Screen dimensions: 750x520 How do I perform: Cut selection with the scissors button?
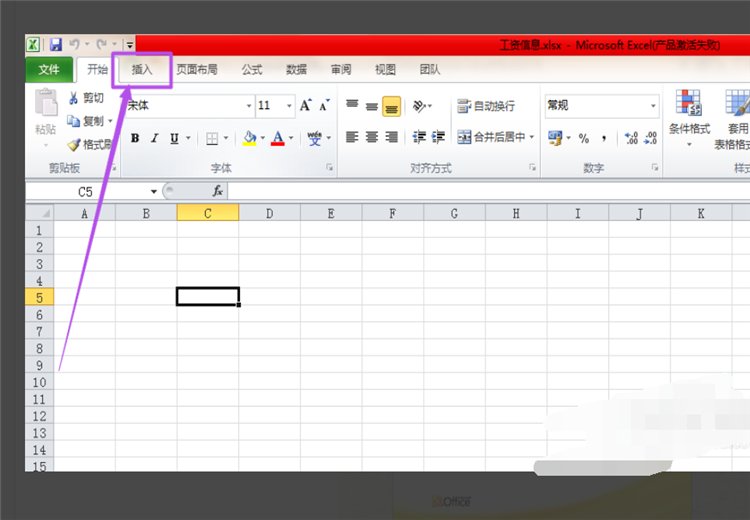click(x=86, y=98)
